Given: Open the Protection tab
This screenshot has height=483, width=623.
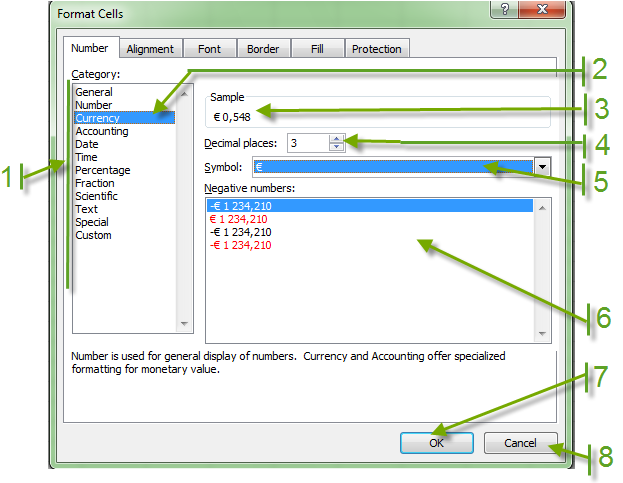Looking at the screenshot, I should (x=376, y=48).
